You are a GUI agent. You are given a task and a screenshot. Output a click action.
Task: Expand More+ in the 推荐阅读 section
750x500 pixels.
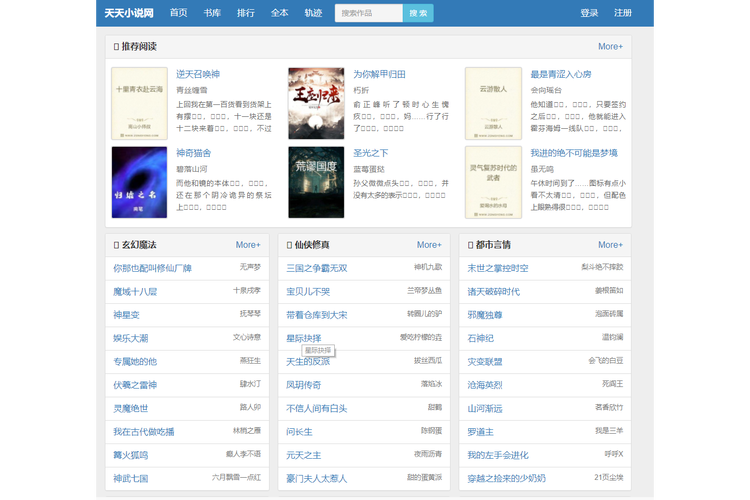pyautogui.click(x=610, y=46)
